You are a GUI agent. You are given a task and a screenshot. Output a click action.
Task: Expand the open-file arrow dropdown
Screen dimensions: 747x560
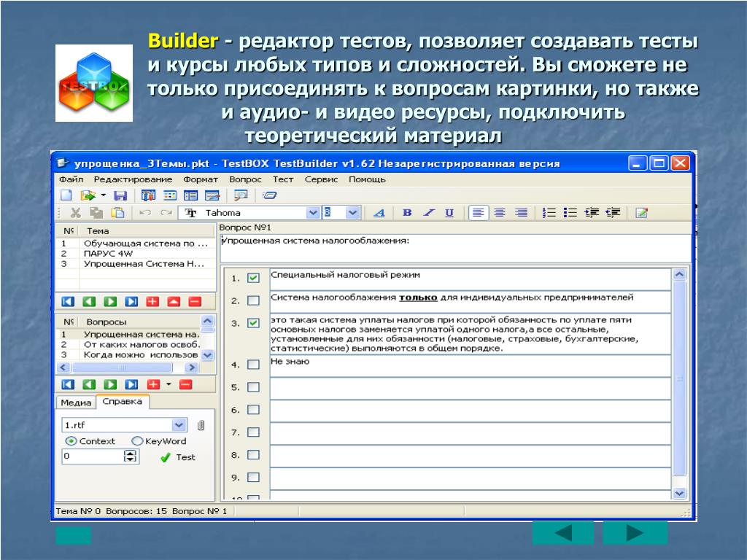pyautogui.click(x=104, y=195)
